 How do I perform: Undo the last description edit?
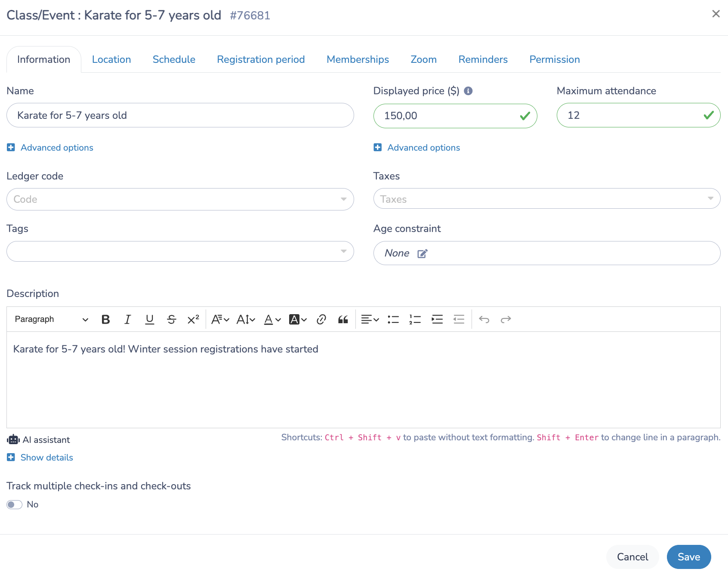coord(484,319)
